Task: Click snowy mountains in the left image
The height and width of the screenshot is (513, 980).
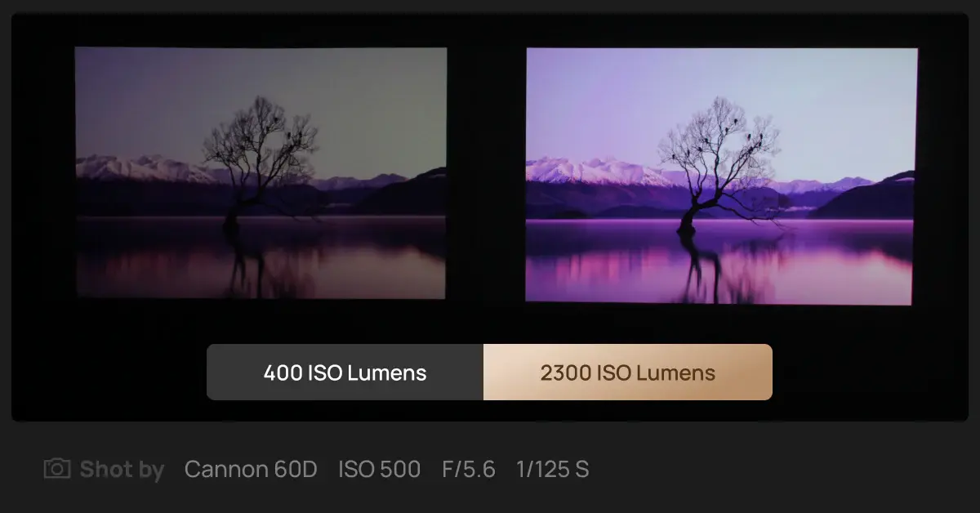Action: [147, 168]
